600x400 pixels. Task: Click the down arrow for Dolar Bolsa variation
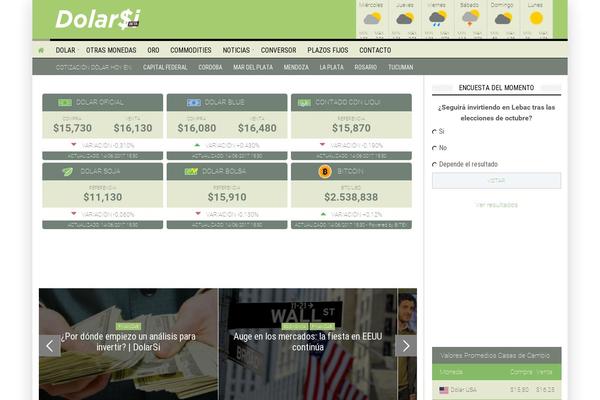point(198,214)
